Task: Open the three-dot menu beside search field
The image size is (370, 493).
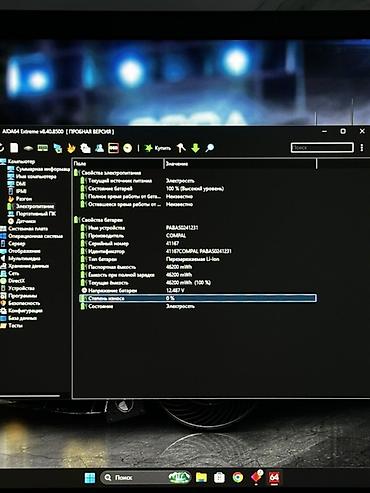Action: [362, 147]
